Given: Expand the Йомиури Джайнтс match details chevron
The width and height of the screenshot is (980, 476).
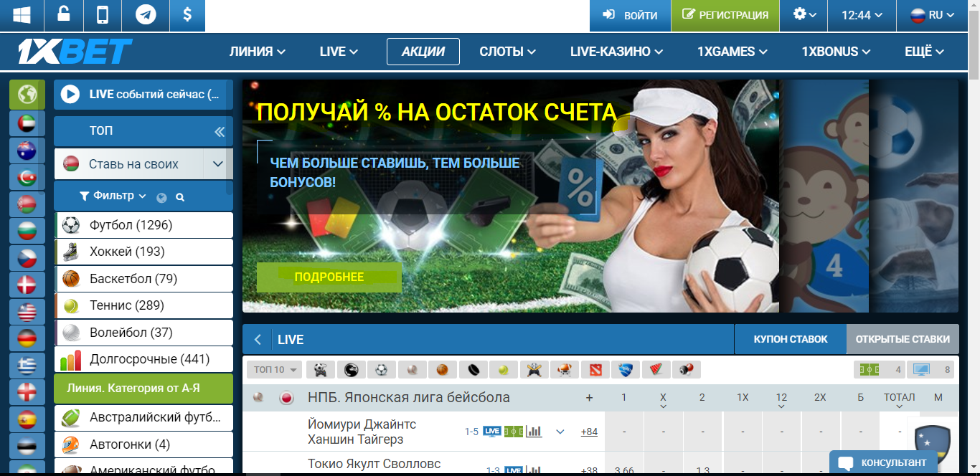Looking at the screenshot, I should point(559,432).
